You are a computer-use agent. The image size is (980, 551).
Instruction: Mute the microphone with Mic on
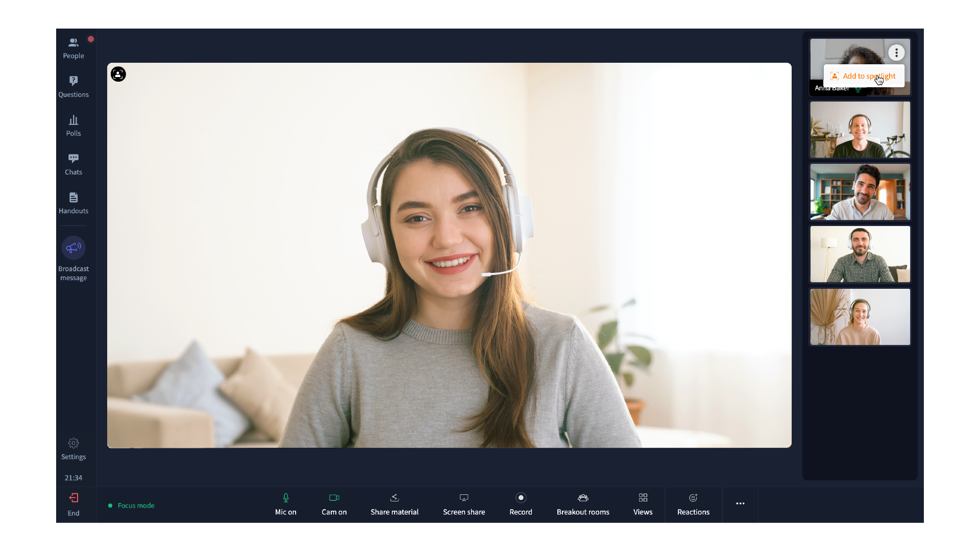286,504
